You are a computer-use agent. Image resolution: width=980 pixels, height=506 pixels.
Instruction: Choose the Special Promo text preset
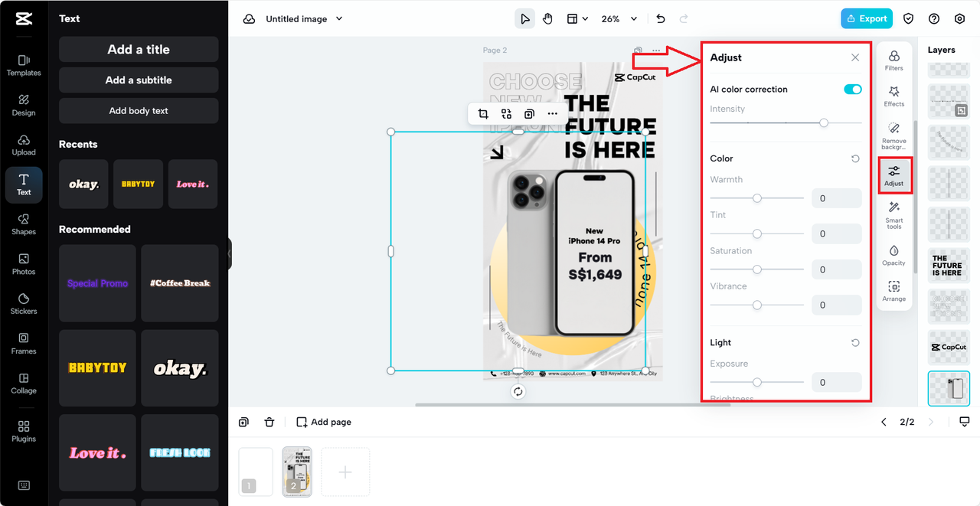(97, 283)
